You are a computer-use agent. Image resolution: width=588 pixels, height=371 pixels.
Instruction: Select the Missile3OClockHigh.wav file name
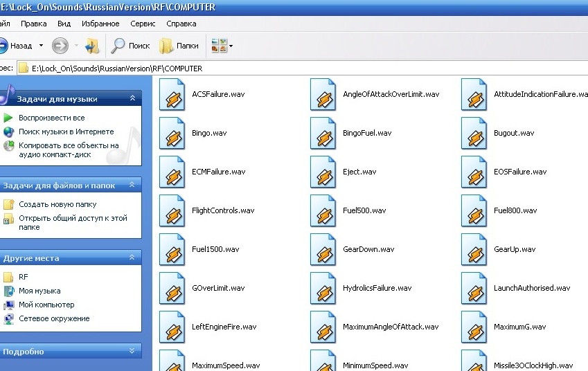(533, 365)
